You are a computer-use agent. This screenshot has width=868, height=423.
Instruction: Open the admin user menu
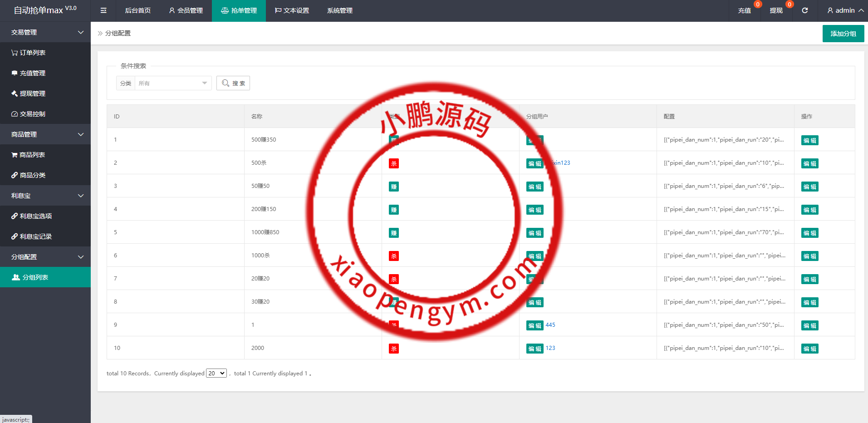(845, 10)
